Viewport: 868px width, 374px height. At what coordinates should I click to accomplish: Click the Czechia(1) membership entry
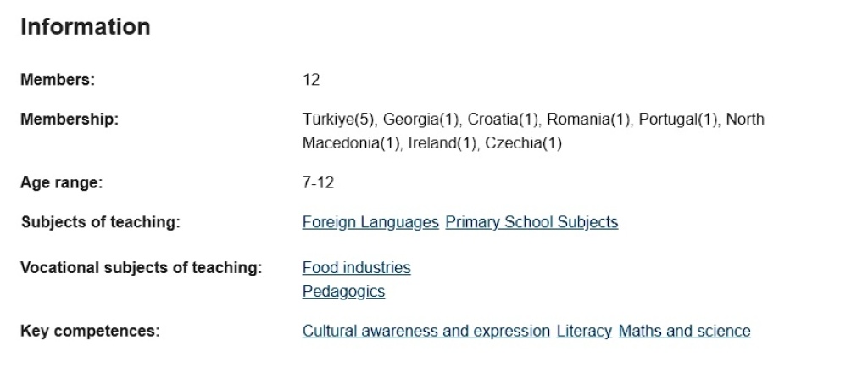(523, 143)
